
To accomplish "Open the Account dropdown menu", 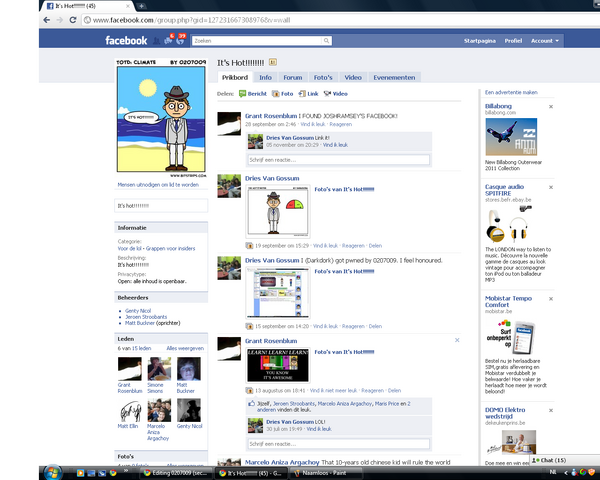I will click(545, 41).
